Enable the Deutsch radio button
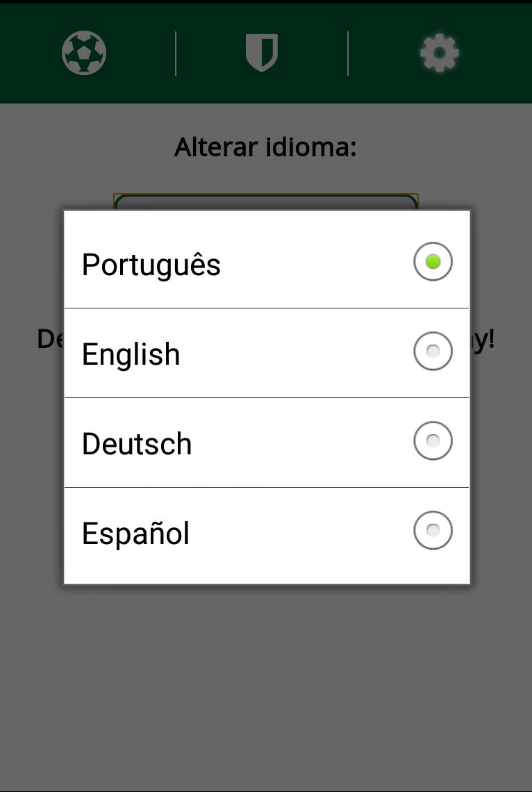Image resolution: width=532 pixels, height=792 pixels. [x=433, y=441]
